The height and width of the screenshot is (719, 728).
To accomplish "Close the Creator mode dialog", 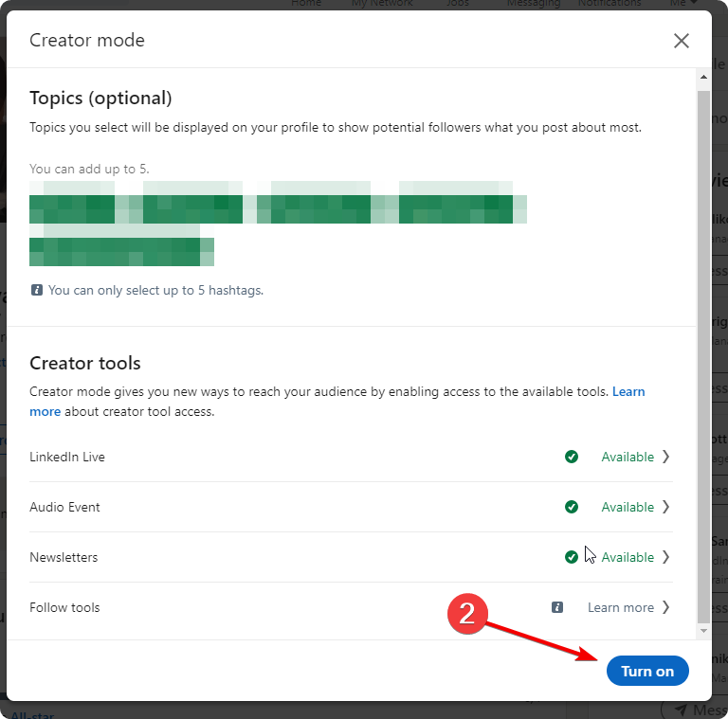I will [x=681, y=41].
